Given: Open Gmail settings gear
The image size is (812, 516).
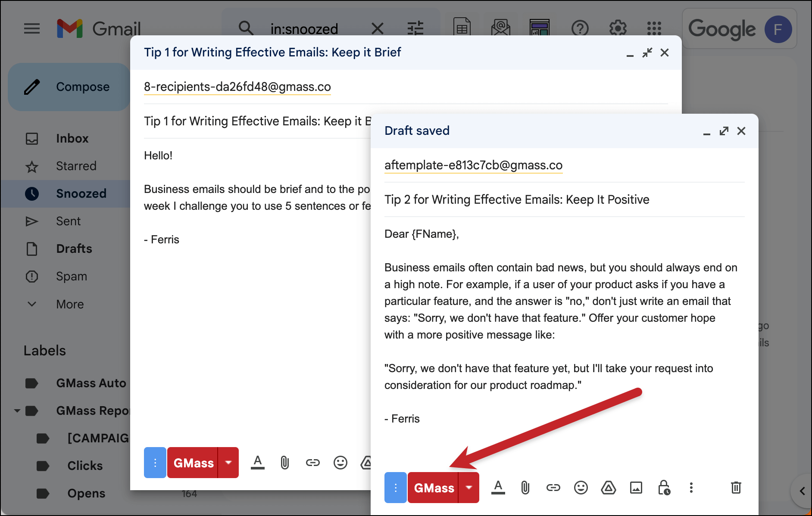Looking at the screenshot, I should tap(618, 29).
